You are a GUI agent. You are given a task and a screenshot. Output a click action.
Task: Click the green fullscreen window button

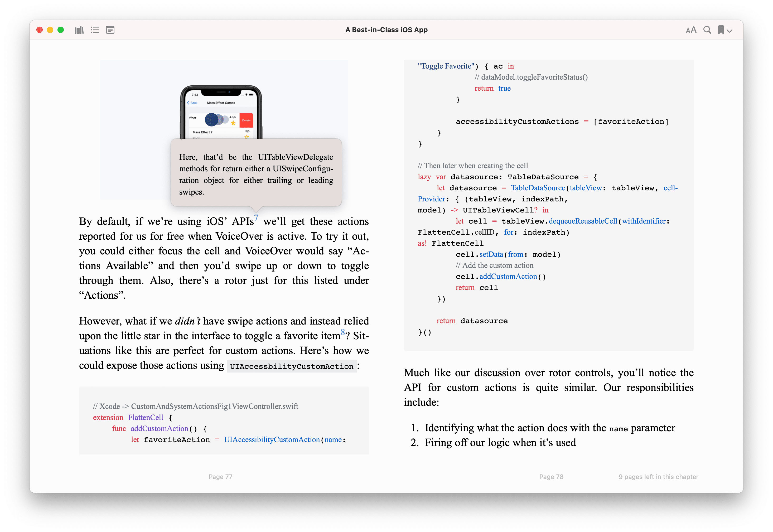tap(61, 30)
